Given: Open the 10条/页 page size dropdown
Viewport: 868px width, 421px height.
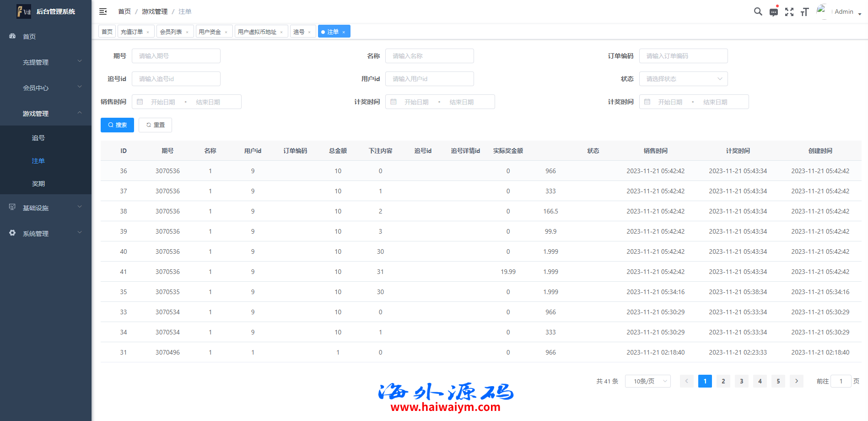Looking at the screenshot, I should (x=647, y=381).
